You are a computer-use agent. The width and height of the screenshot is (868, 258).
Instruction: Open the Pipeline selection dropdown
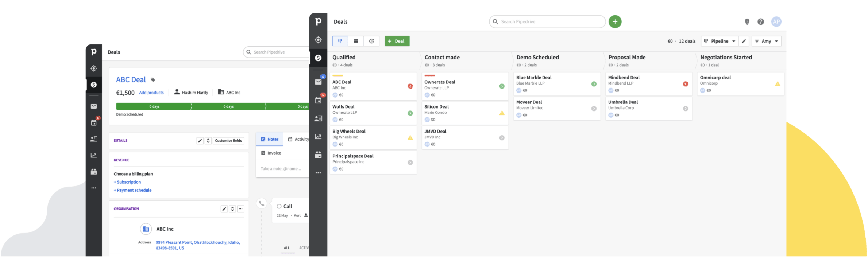[720, 41]
